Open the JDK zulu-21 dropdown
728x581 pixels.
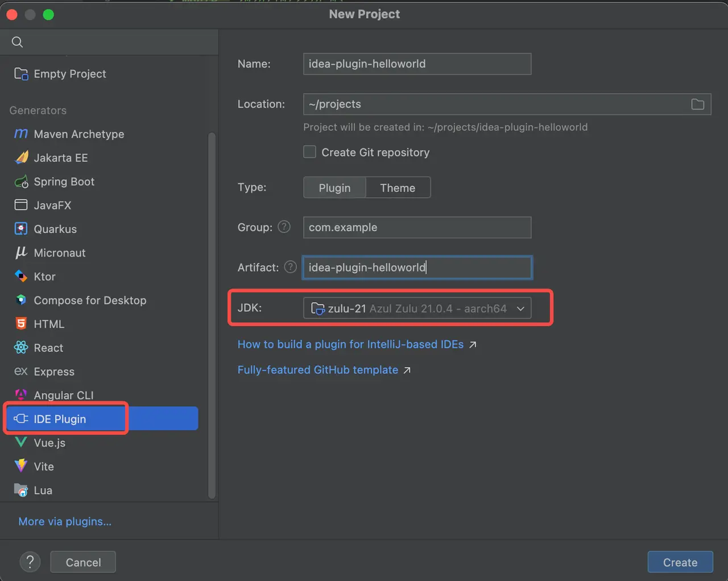point(417,308)
